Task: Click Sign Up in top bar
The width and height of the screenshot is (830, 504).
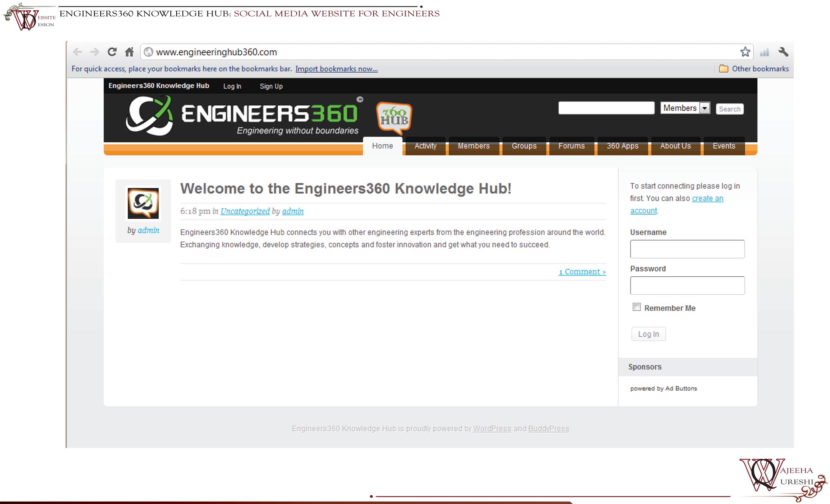Action: point(271,86)
